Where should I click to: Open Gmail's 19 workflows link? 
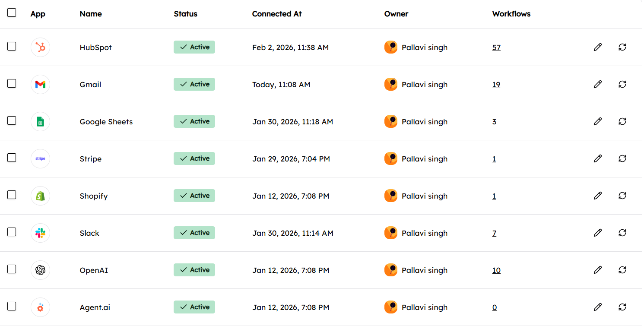coord(496,85)
